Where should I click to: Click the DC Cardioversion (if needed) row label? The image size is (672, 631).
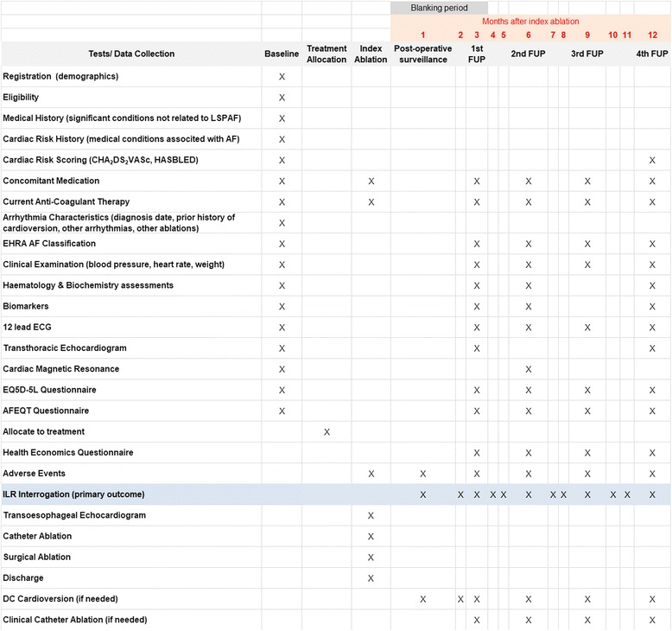coord(60,599)
